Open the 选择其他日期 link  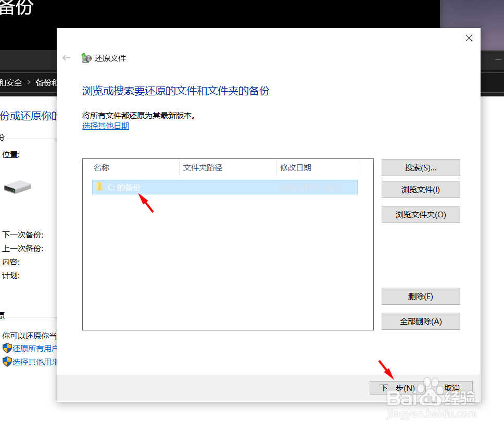pos(105,126)
